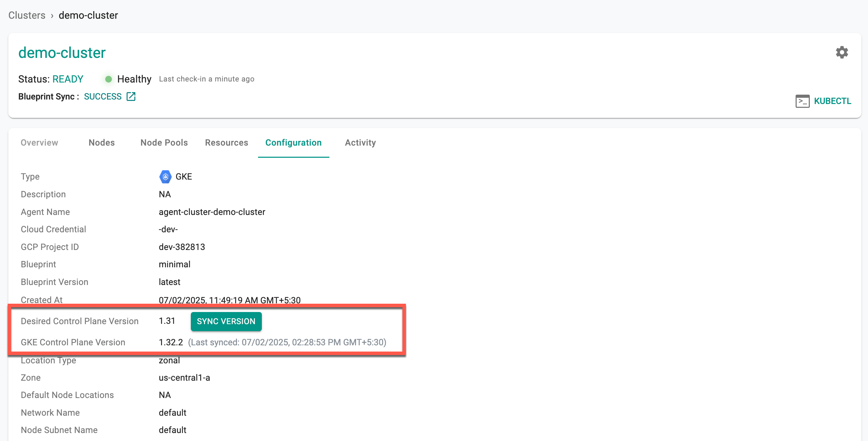
Task: Go to Clusters in the breadcrumb
Action: coord(27,15)
